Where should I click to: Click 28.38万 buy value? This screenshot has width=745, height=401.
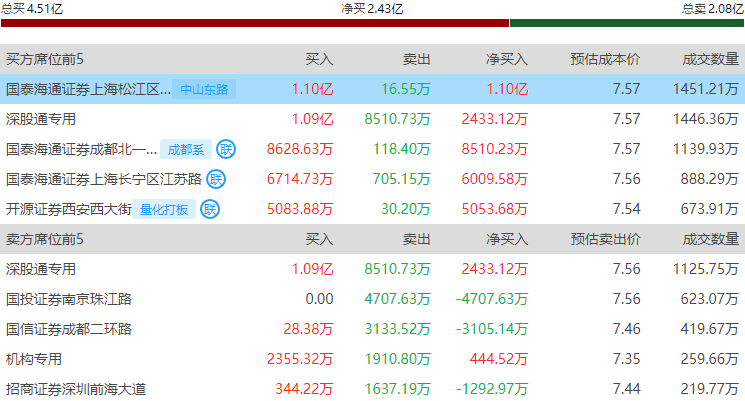308,329
